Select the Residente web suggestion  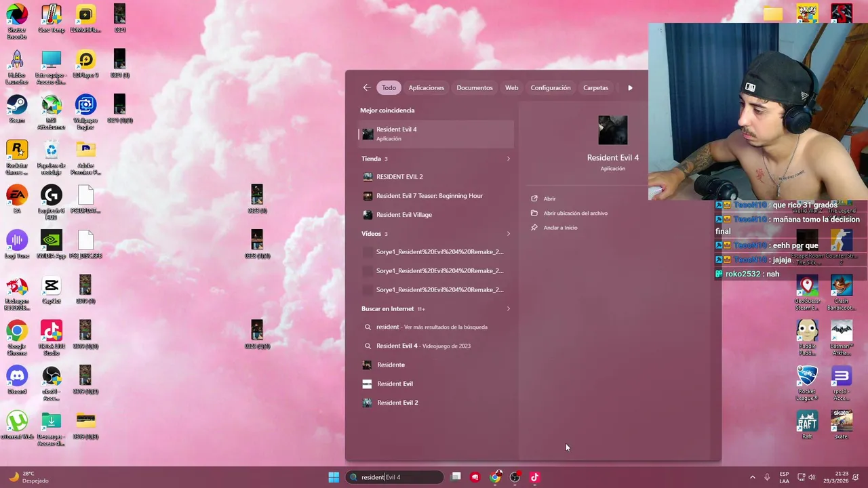coord(436,365)
